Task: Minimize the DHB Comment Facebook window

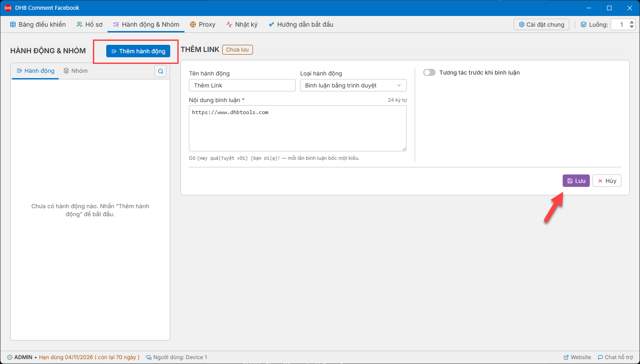Action: 589,8
